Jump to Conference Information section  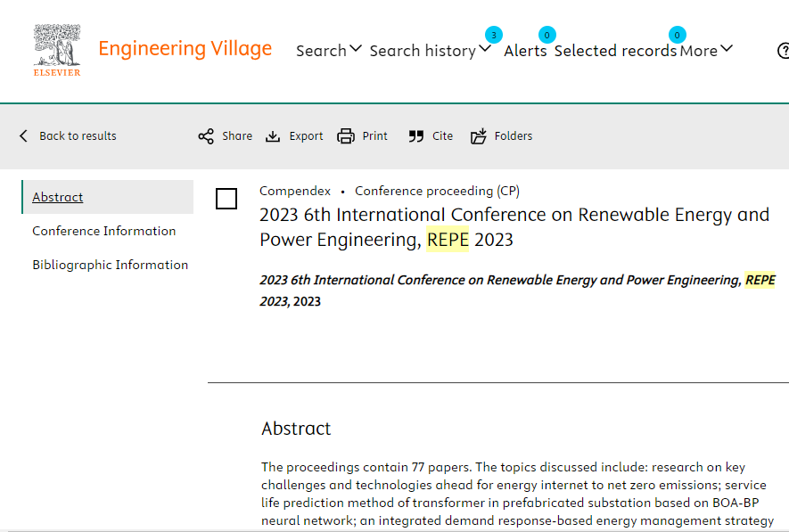104,231
